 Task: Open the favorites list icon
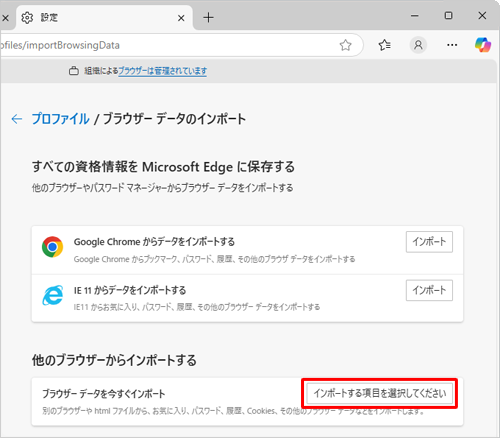385,45
